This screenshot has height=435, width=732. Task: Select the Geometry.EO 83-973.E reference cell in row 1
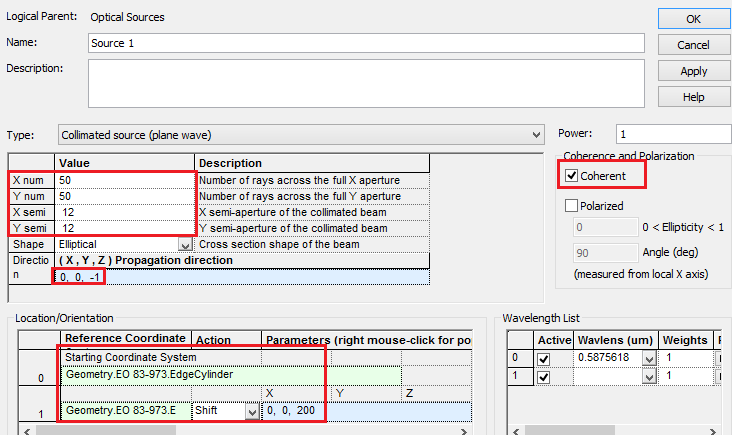pyautogui.click(x=126, y=411)
